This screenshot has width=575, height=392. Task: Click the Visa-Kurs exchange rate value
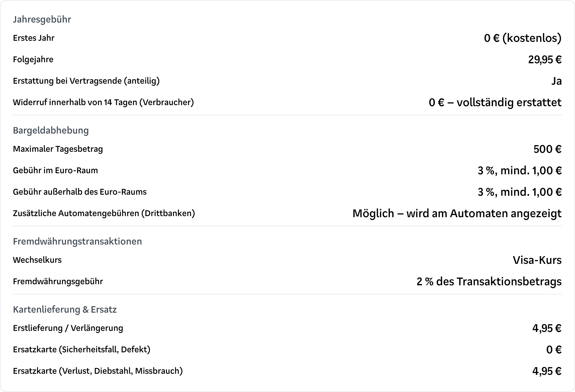(537, 260)
